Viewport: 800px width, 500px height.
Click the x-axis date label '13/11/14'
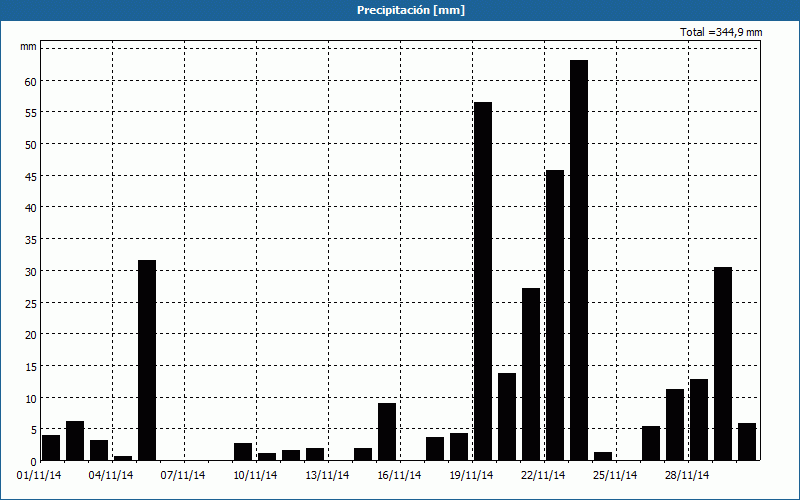pos(327,476)
